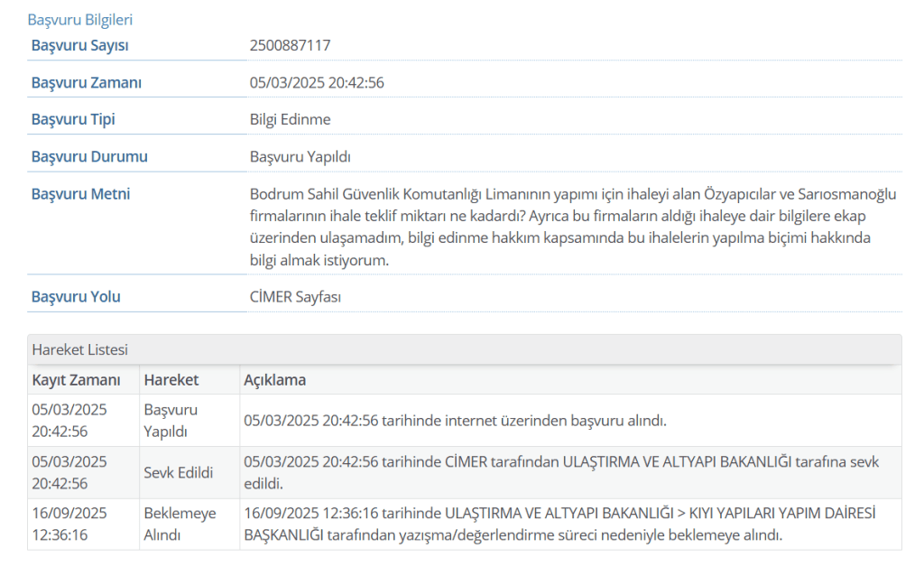Click the Açıklama column header
This screenshot has width=924, height=576.
[274, 379]
